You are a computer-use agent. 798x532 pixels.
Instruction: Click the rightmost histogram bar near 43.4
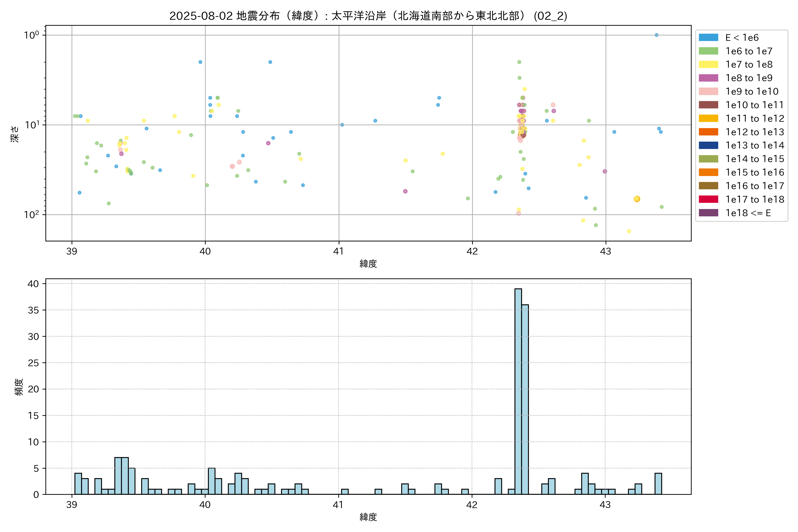coord(658,483)
